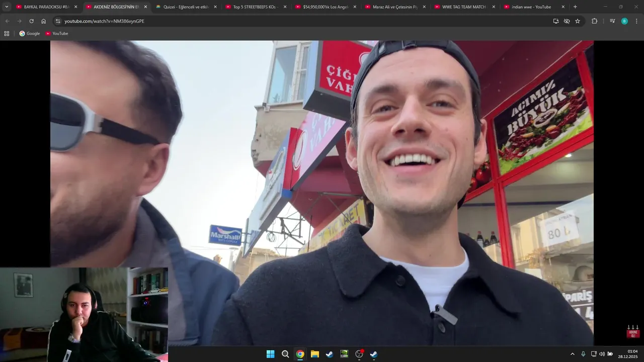Switch to the WWE TAG TEAM MATCH tab
The height and width of the screenshot is (362, 644).
(x=464, y=7)
